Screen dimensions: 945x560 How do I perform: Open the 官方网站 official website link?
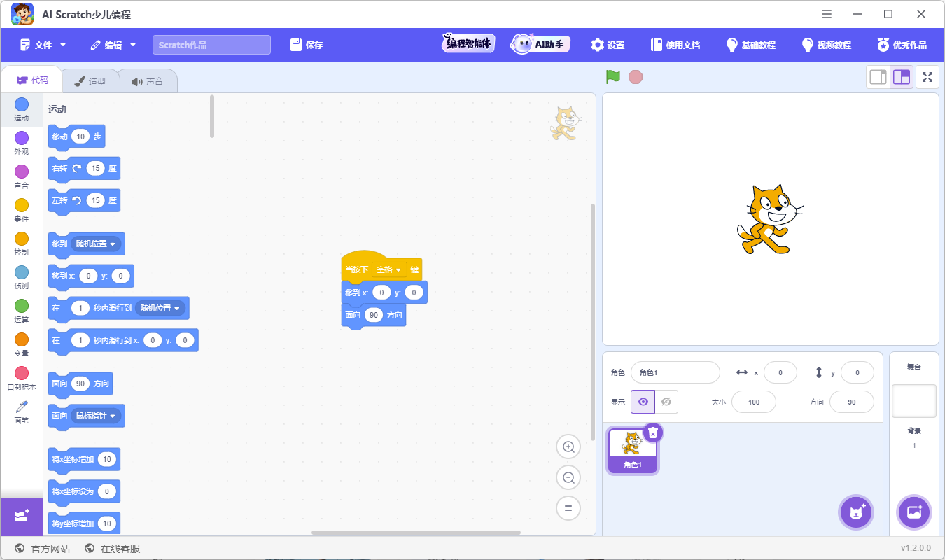tap(42, 549)
